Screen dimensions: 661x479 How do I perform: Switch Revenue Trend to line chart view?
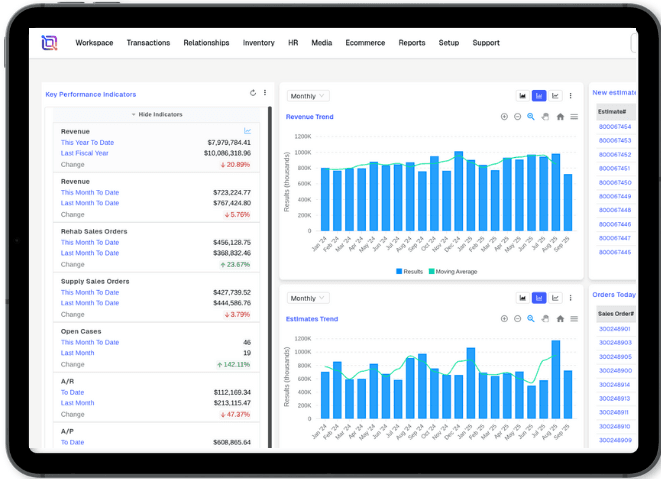555,96
